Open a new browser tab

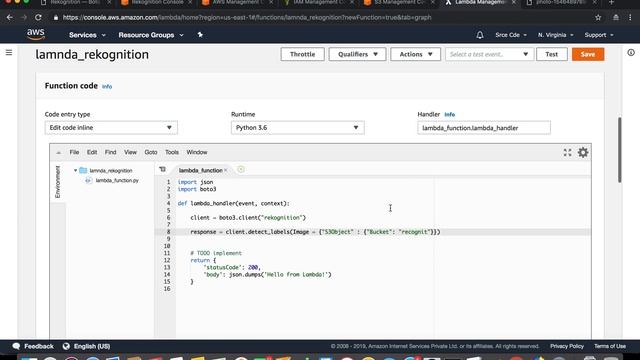611,2
